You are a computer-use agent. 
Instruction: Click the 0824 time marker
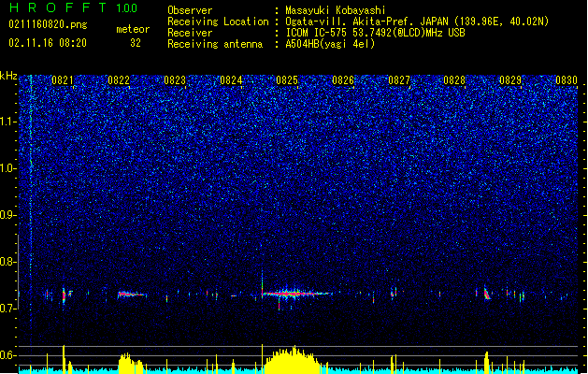pyautogui.click(x=231, y=80)
